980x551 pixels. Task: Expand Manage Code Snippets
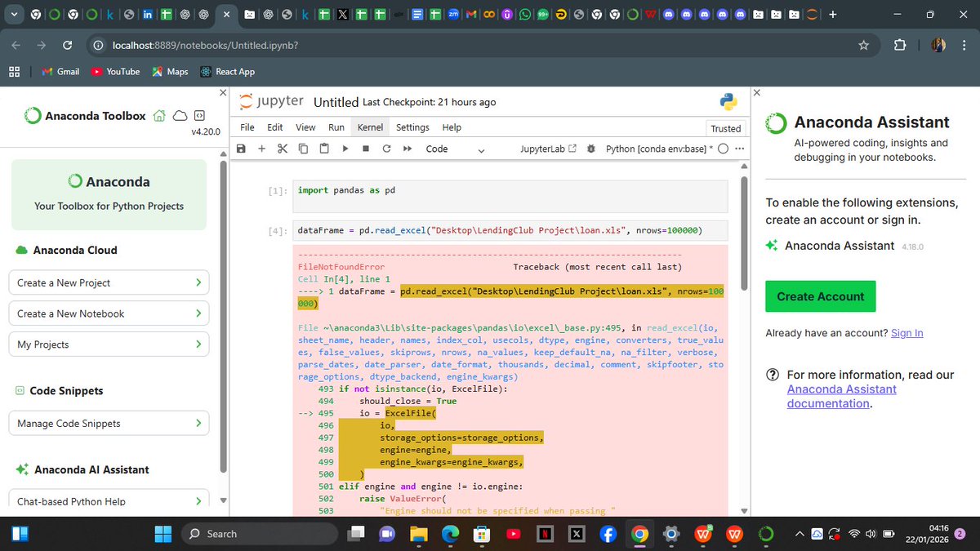coord(109,423)
